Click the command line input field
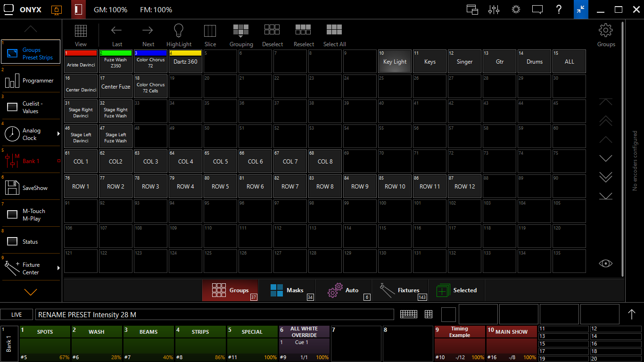The image size is (644, 362). click(215, 314)
